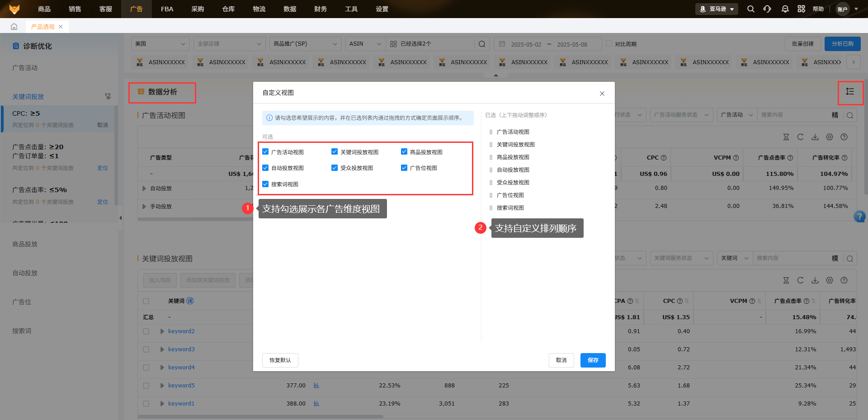
Task: Open the ASIN type dropdown
Action: tap(365, 44)
